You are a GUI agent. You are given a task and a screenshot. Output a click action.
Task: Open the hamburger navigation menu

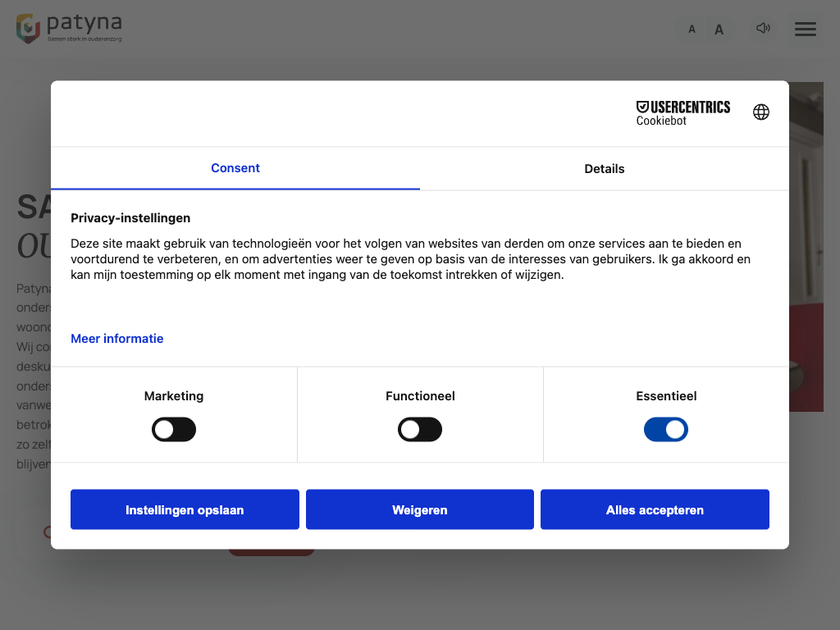click(805, 30)
